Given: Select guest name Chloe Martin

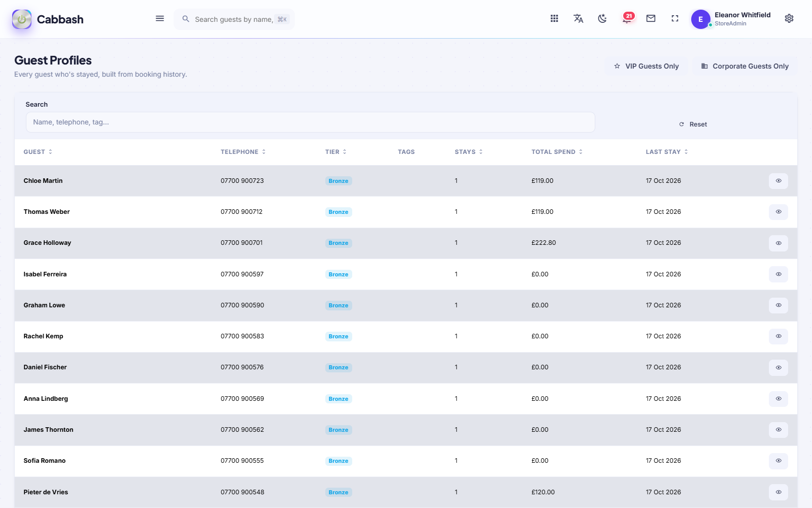Looking at the screenshot, I should coord(43,181).
